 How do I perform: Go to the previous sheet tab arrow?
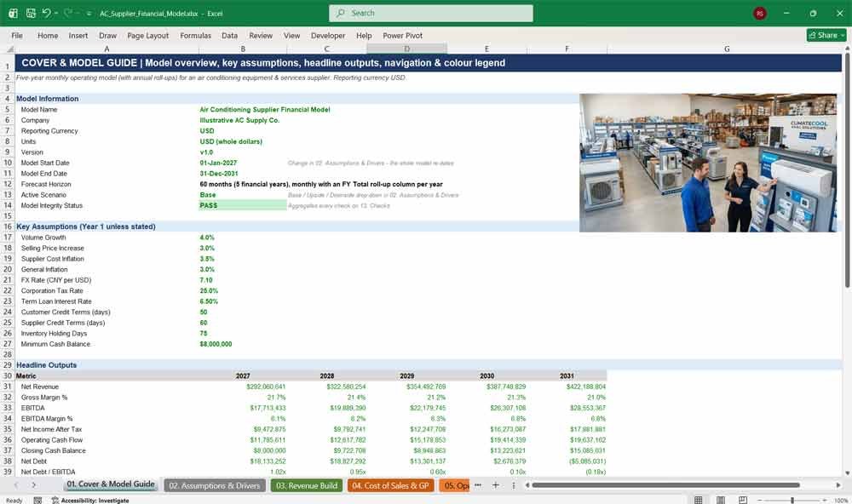point(16,485)
